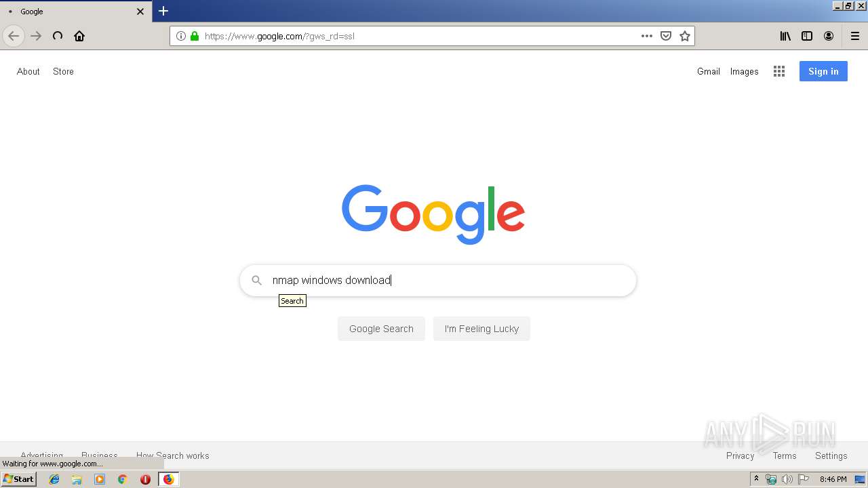Show hidden tray icons arrow
Screen dimensions: 868x488
click(x=756, y=479)
